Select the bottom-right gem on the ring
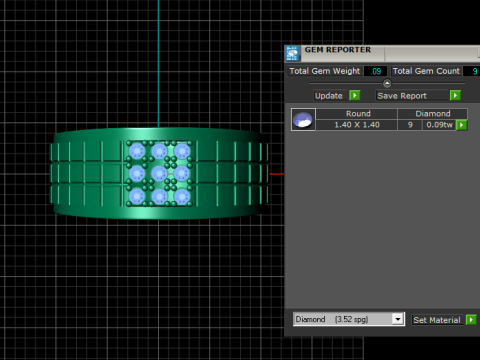This screenshot has height=360, width=480. (x=182, y=197)
